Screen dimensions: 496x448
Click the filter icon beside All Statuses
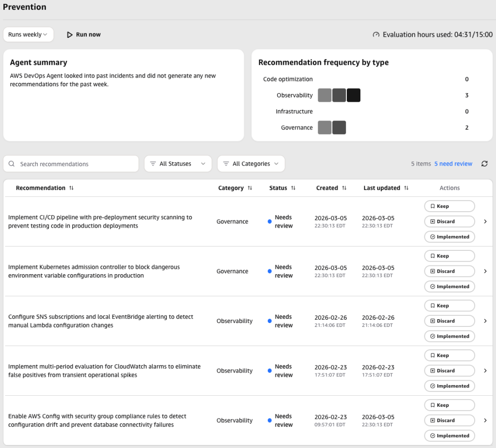(x=153, y=164)
